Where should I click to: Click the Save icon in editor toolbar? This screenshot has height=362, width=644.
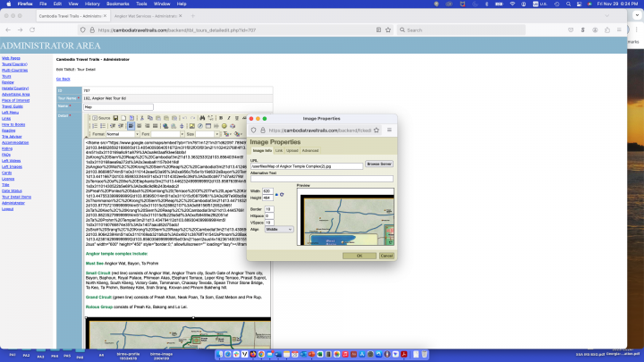point(114,117)
